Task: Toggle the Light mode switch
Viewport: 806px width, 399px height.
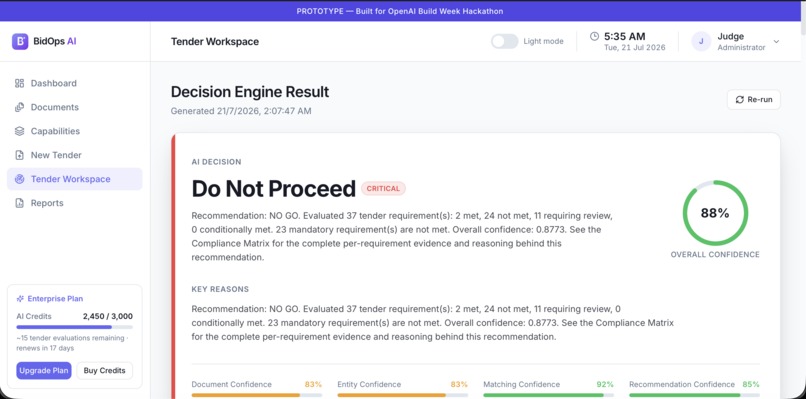Action: tap(504, 42)
